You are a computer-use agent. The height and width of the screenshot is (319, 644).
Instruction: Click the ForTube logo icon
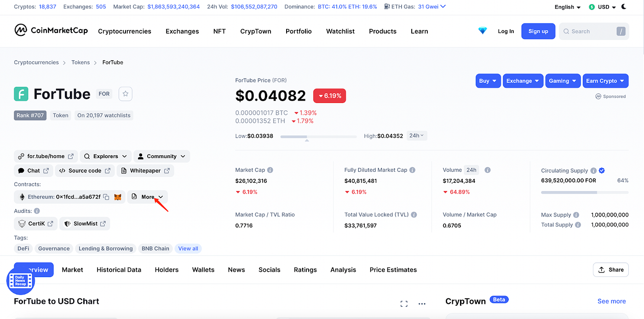[21, 94]
